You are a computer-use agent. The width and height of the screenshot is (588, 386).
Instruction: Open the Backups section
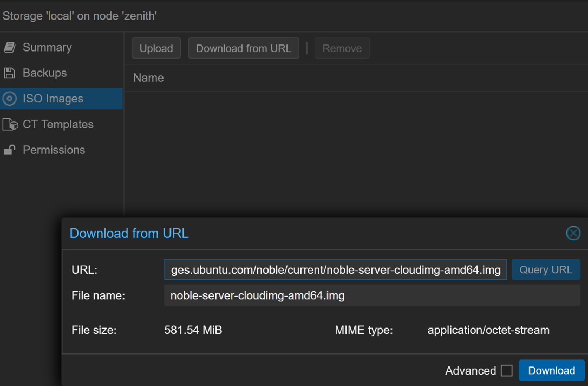(44, 73)
